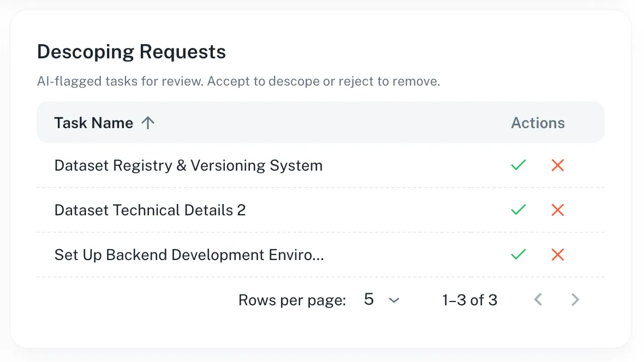Open the Dataset Registry & Versioning System task
The height and width of the screenshot is (362, 644).
pos(188,165)
